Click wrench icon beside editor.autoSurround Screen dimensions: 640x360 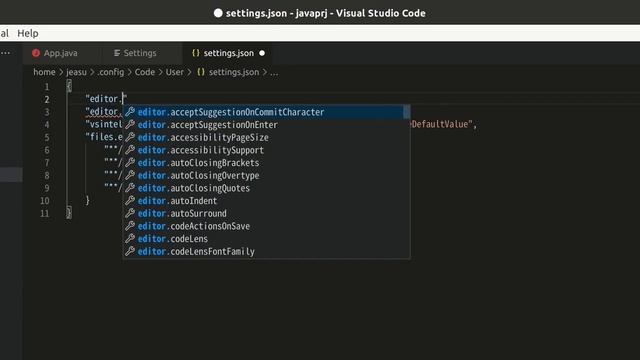click(x=130, y=213)
